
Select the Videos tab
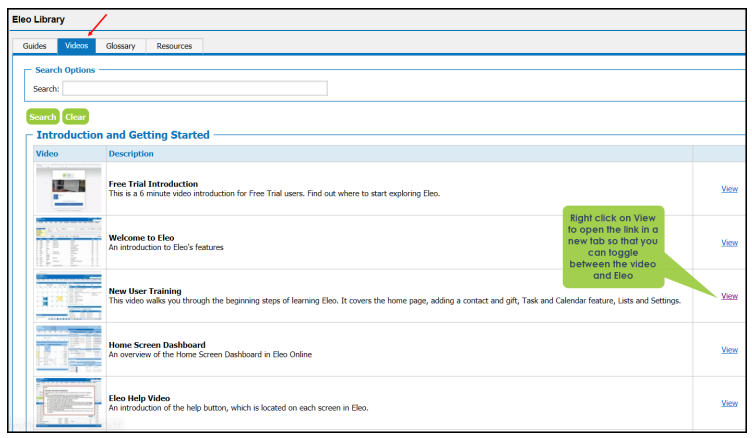click(x=77, y=46)
